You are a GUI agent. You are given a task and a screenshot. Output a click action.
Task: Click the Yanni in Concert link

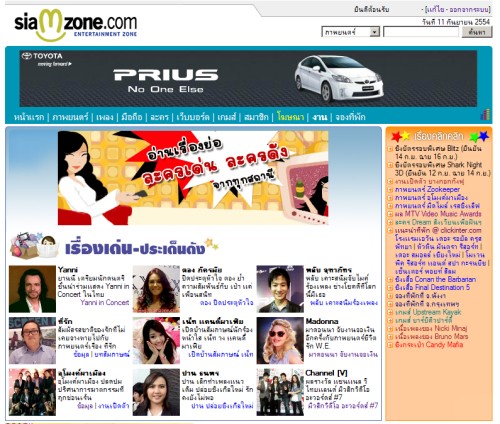point(105,303)
